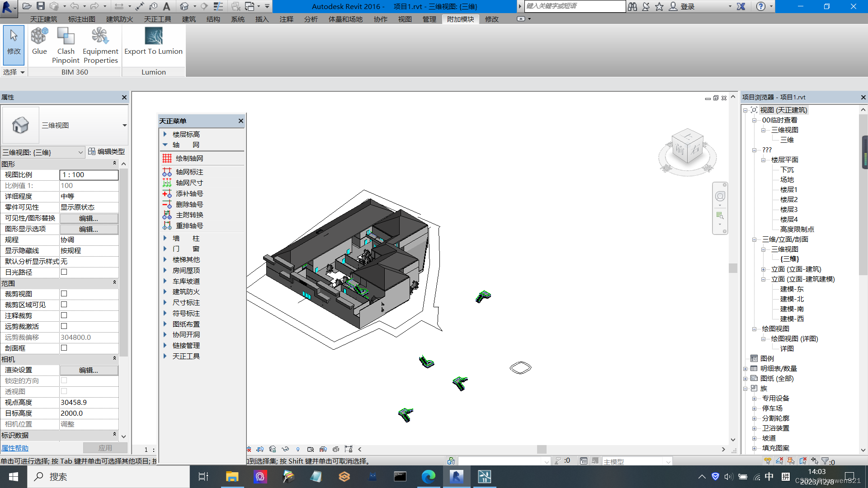Select the 绘制轴网 grid drawing tool

(189, 158)
